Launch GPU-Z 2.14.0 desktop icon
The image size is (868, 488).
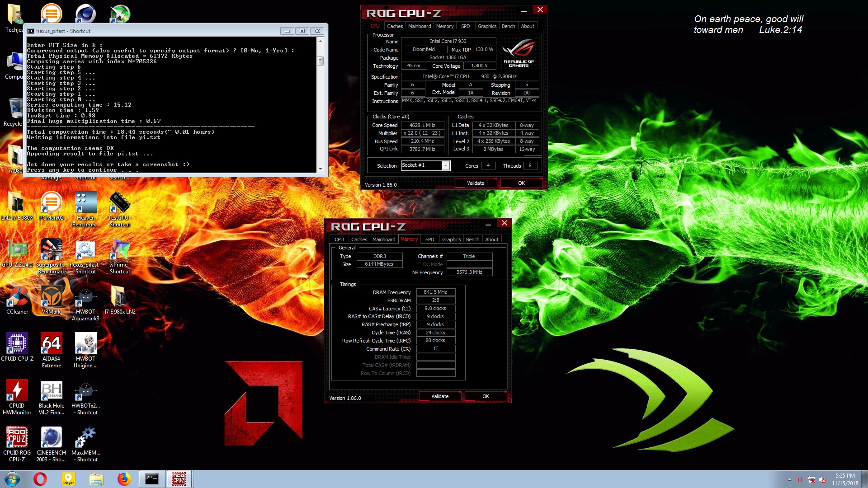click(17, 253)
